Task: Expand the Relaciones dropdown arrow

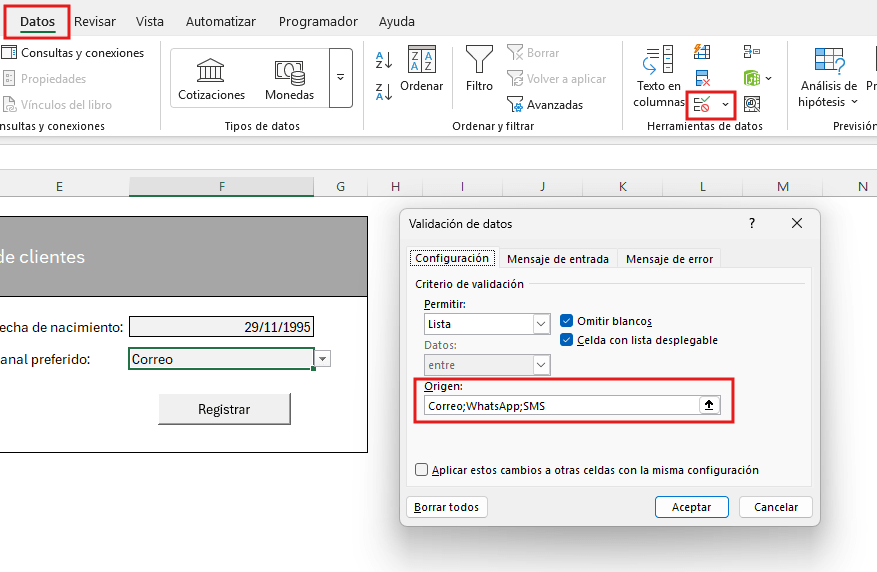Action: [x=768, y=78]
